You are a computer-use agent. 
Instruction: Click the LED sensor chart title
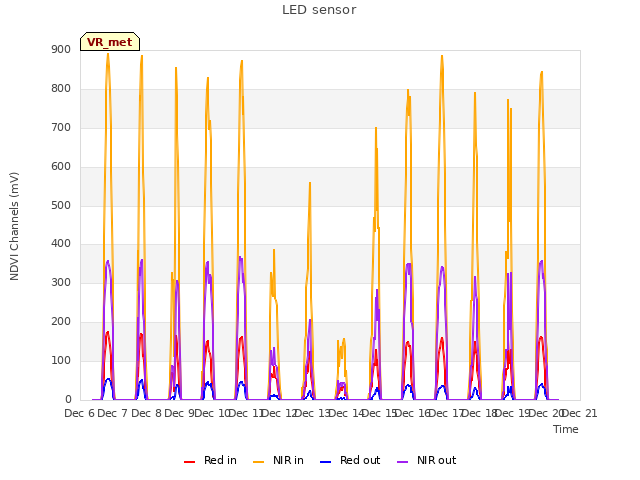[319, 10]
